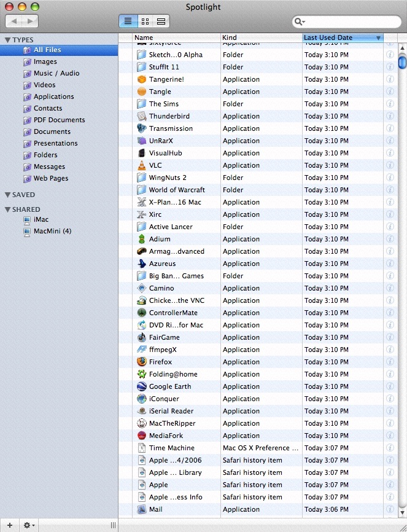Click the Azureus app icon

pos(141,264)
